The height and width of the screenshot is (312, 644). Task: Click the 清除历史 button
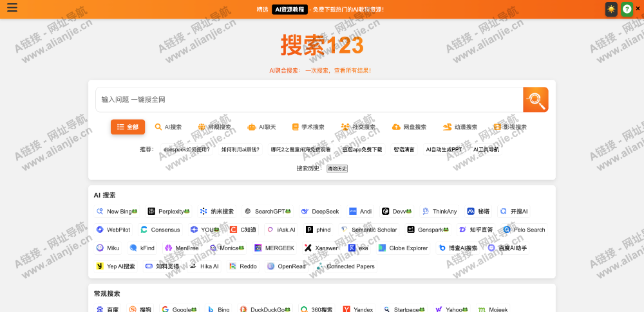(x=337, y=169)
